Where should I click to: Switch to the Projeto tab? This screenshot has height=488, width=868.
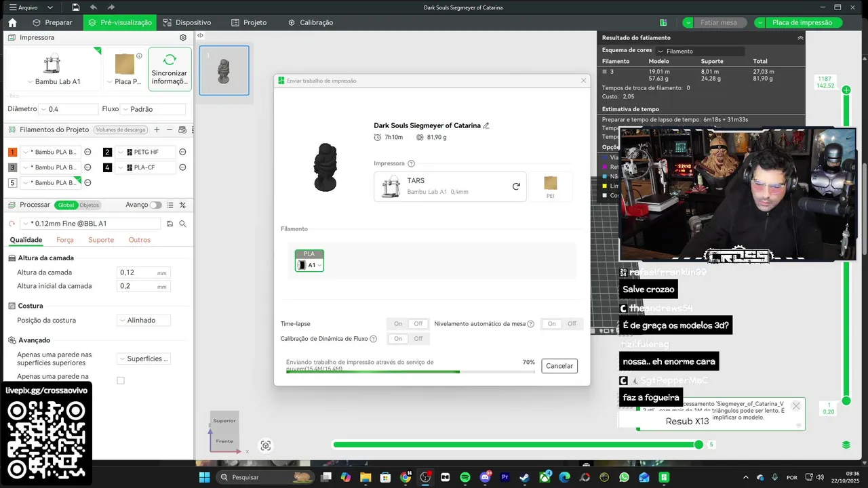pyautogui.click(x=249, y=22)
